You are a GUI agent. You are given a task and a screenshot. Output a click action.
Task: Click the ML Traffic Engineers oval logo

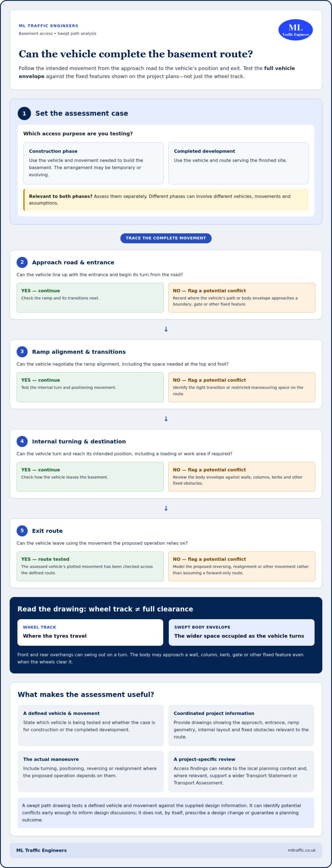295,30
